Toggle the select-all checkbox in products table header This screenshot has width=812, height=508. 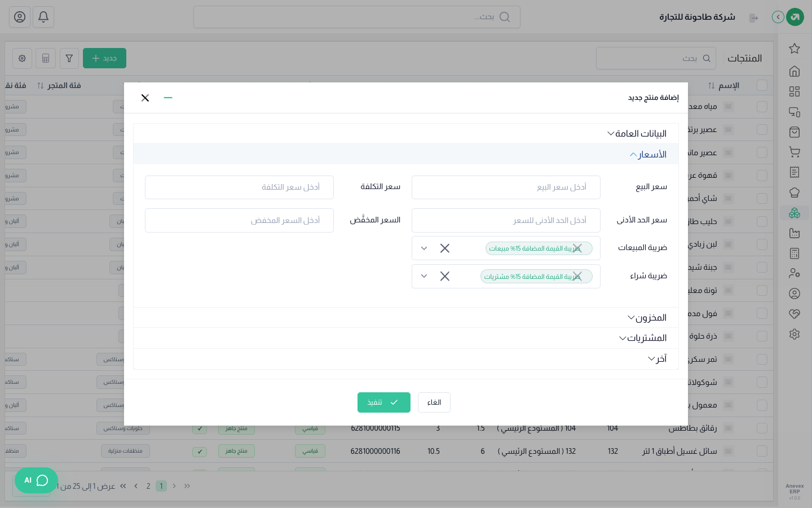(x=762, y=85)
